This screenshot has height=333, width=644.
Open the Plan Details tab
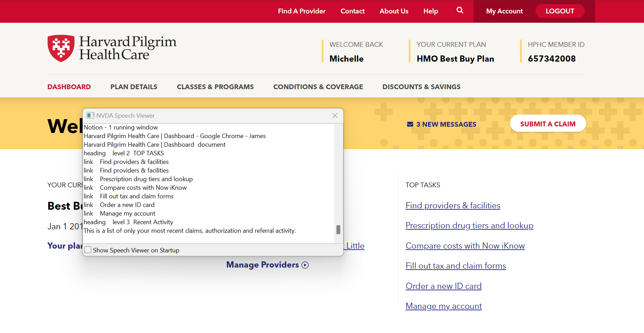coord(134,87)
